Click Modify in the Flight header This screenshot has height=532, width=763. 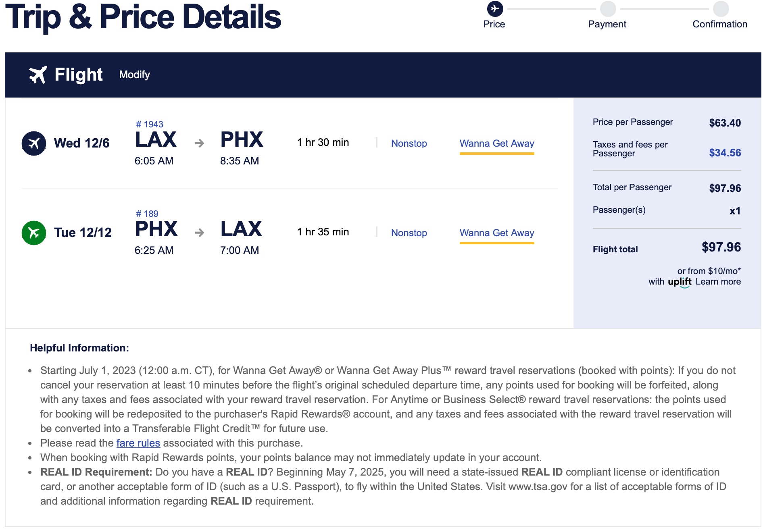point(134,75)
